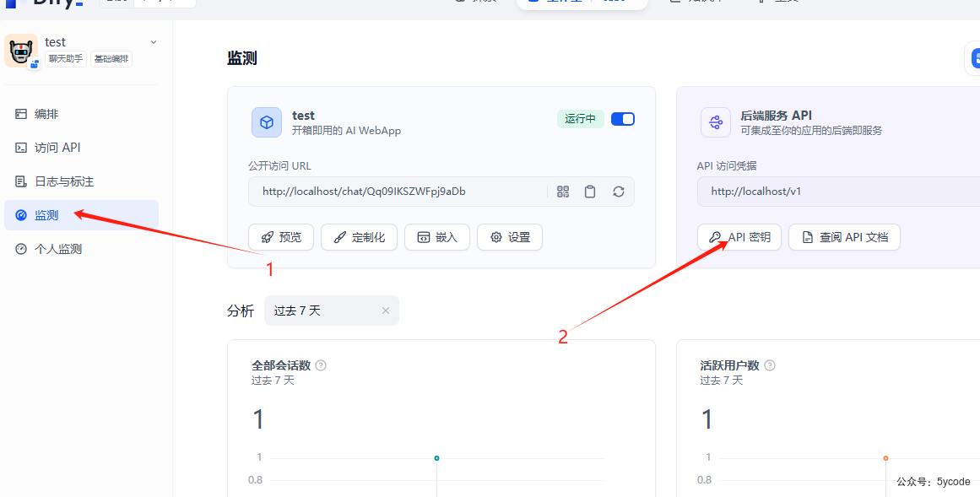Image resolution: width=980 pixels, height=497 pixels.
Task: Expand the test app name dropdown
Action: (152, 41)
